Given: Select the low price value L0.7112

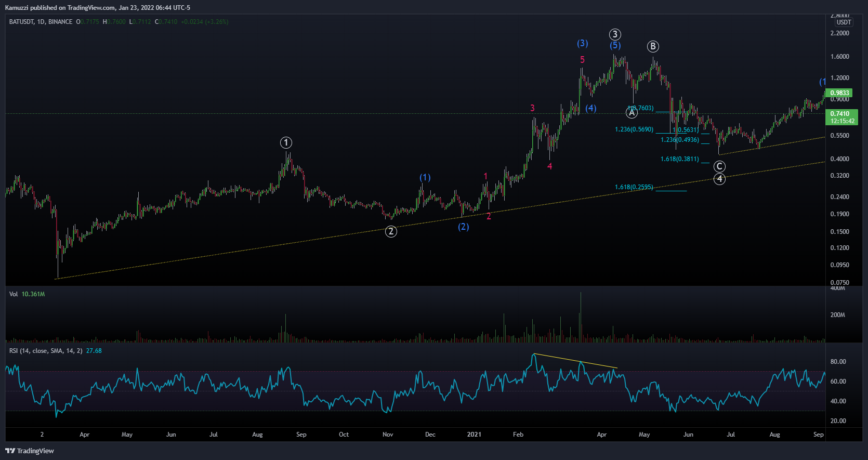Looking at the screenshot, I should 140,22.
